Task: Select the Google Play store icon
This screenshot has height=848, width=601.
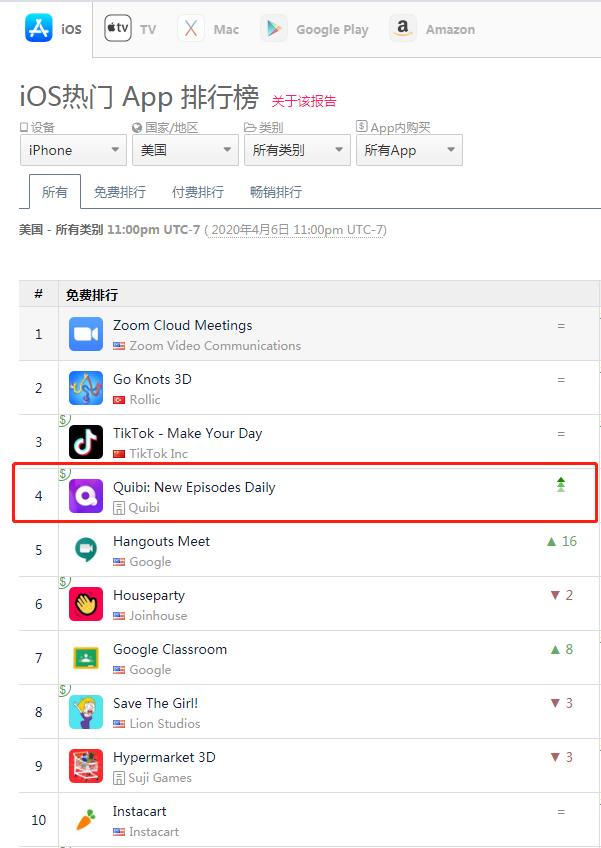Action: [x=273, y=28]
